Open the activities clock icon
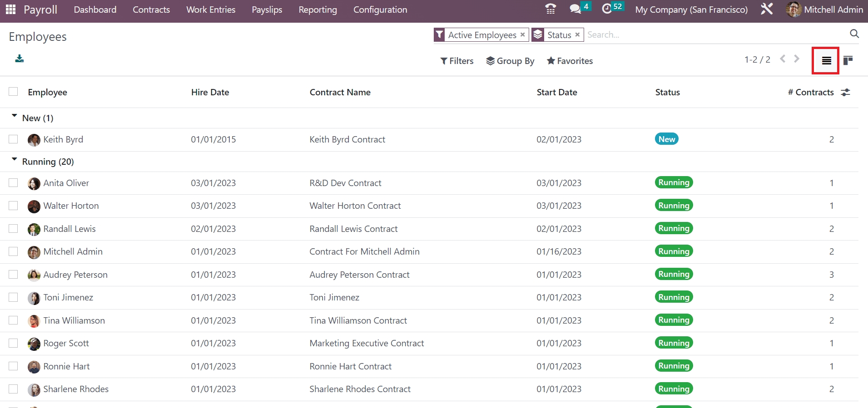Viewport: 868px width, 408px height. (607, 9)
